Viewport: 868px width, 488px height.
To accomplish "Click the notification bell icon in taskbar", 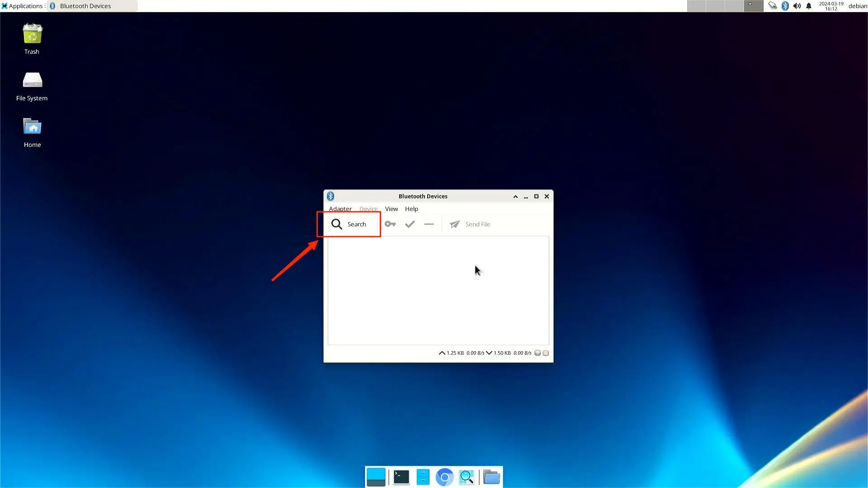I will point(809,6).
